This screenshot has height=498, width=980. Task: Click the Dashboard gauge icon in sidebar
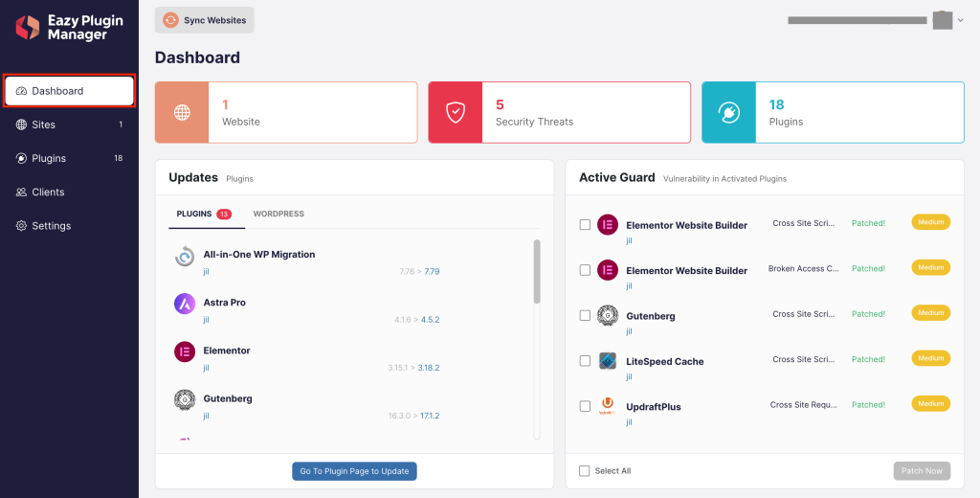click(x=21, y=91)
